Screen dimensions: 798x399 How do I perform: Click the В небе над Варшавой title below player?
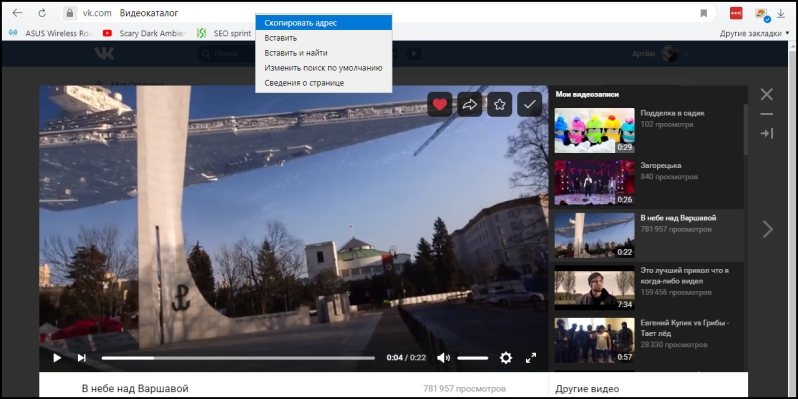point(135,388)
